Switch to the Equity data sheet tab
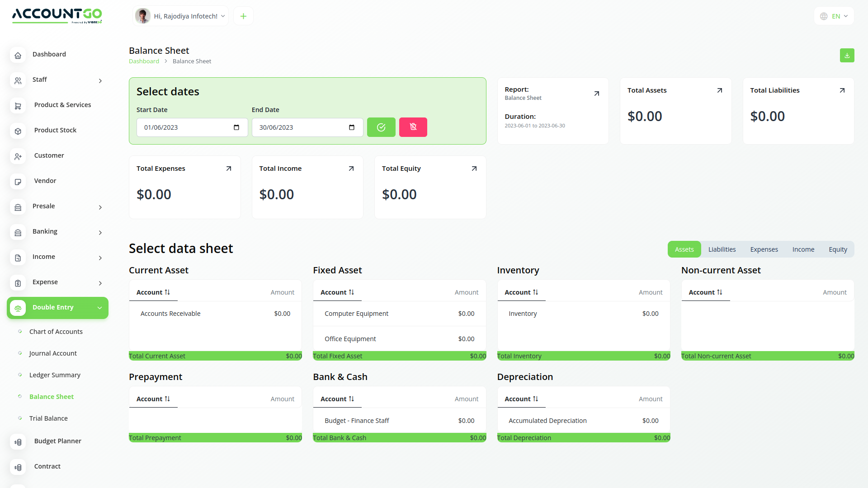This screenshot has width=868, height=488. pyautogui.click(x=838, y=249)
